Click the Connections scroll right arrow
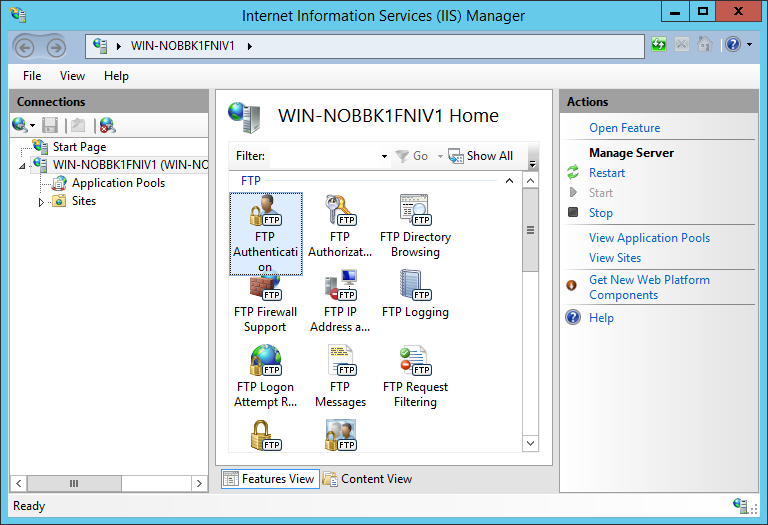This screenshot has height=525, width=768. pyautogui.click(x=199, y=483)
